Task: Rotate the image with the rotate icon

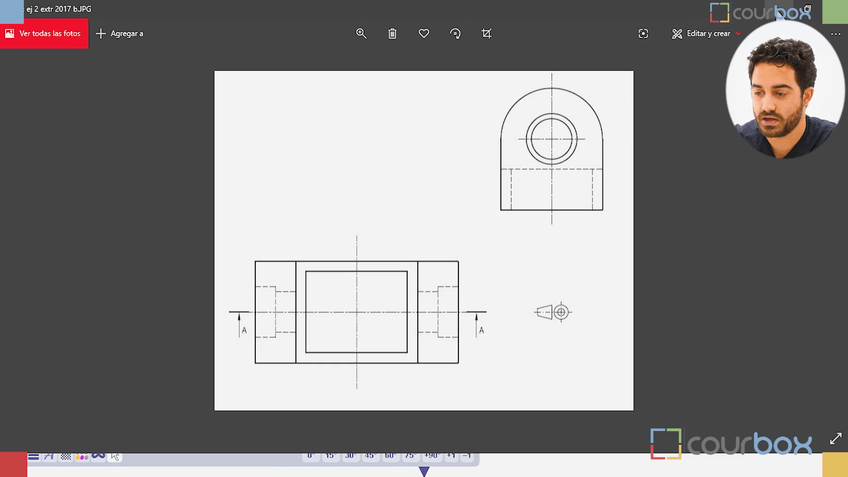Action: (x=455, y=33)
